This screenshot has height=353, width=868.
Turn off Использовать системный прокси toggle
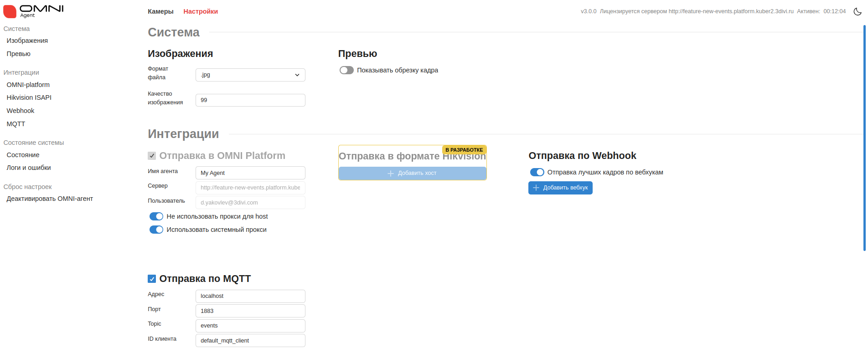click(x=156, y=230)
